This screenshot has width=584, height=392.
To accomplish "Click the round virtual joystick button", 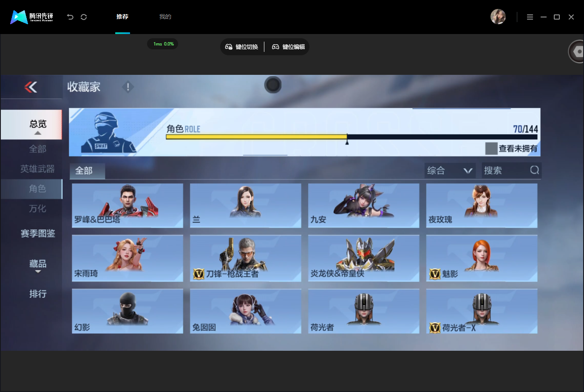I will [x=273, y=85].
